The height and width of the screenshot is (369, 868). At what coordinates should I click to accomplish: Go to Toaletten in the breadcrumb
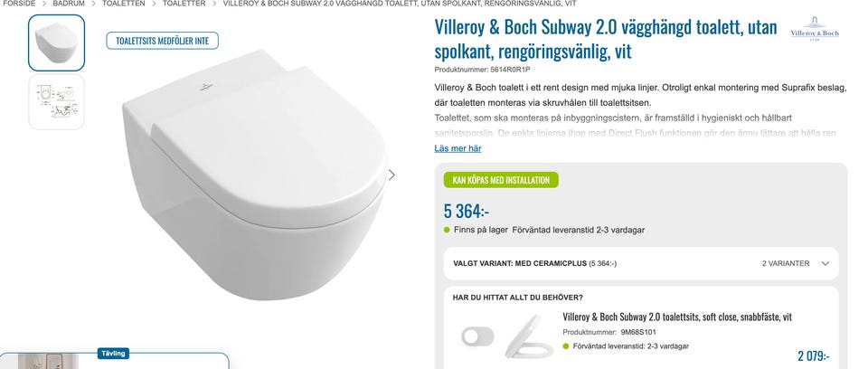tap(124, 4)
